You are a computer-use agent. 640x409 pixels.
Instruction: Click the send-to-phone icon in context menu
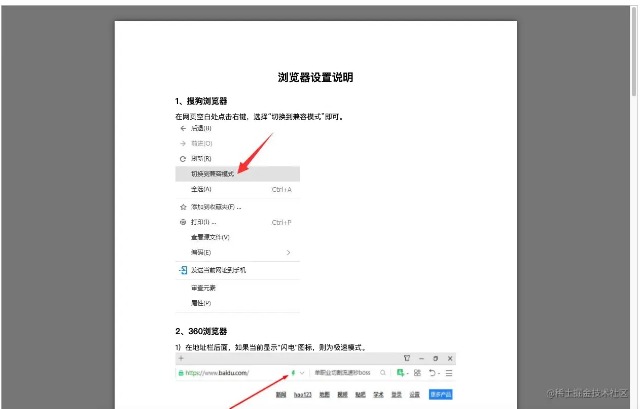(x=182, y=270)
